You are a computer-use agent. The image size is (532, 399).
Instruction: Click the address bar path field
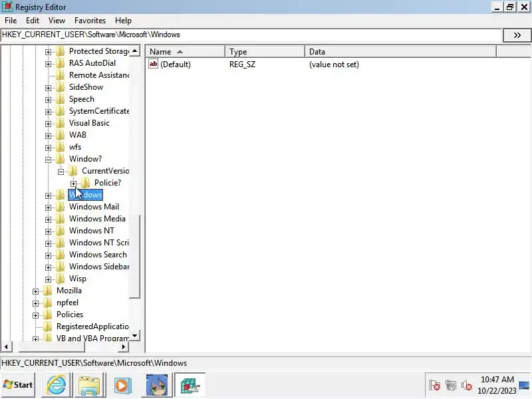coord(251,35)
